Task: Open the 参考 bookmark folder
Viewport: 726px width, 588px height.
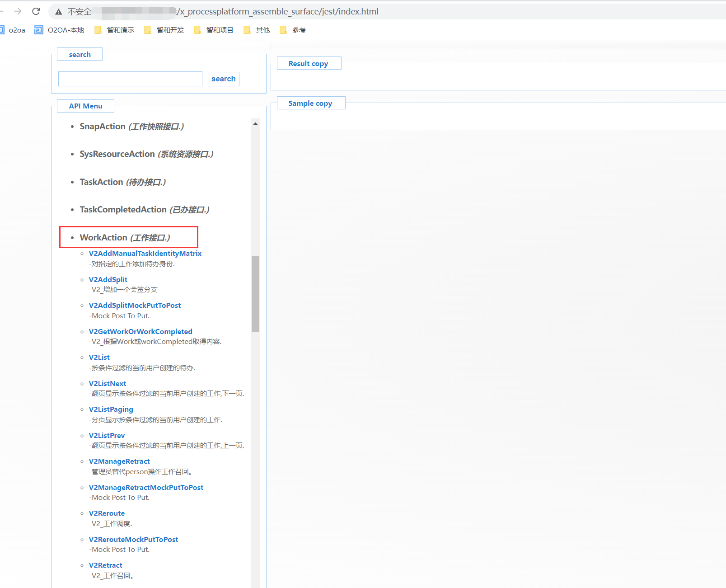Action: point(293,30)
